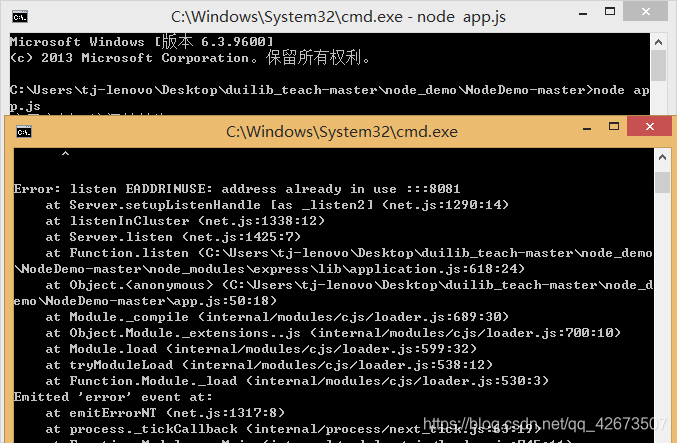Click 'at Module._compile' stack line
Image resolution: width=677 pixels, height=443 pixels.
(x=277, y=316)
